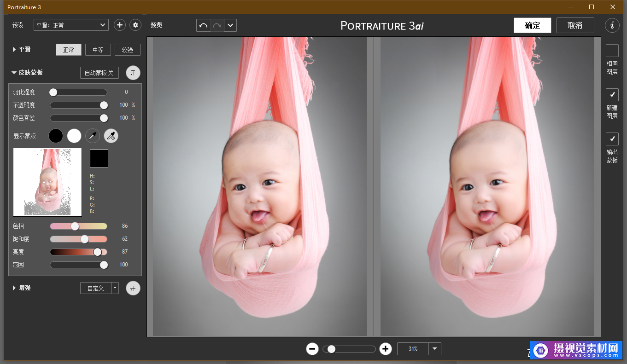Image resolution: width=627 pixels, height=364 pixels.
Task: Click the 预览 label
Action: [157, 25]
